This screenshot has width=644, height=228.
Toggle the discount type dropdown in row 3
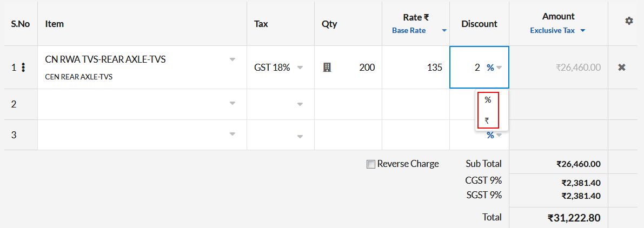point(494,135)
